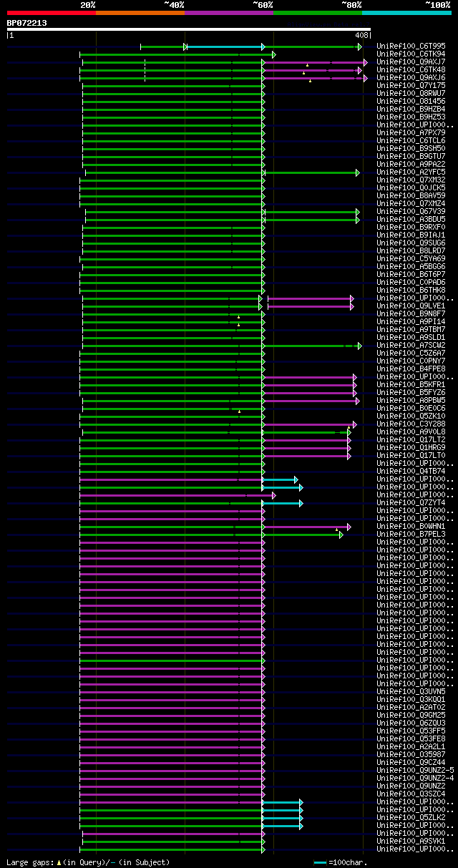
Task: Select the UniRef100_Q7XM32 entry
Action: [x=411, y=180]
